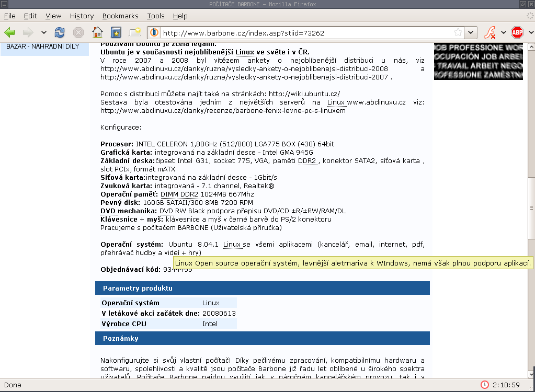
Task: Open the back/forward history dropdown arrow
Action: point(44,33)
